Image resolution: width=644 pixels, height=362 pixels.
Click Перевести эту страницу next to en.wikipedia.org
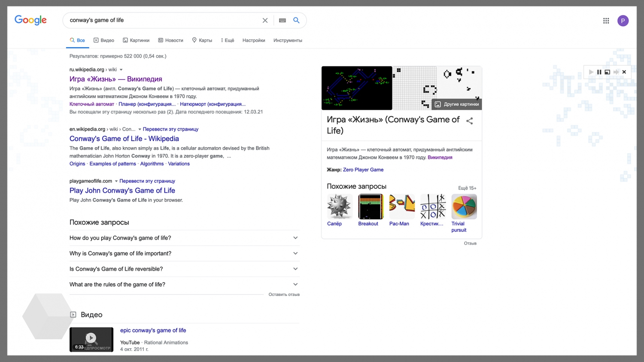click(170, 129)
